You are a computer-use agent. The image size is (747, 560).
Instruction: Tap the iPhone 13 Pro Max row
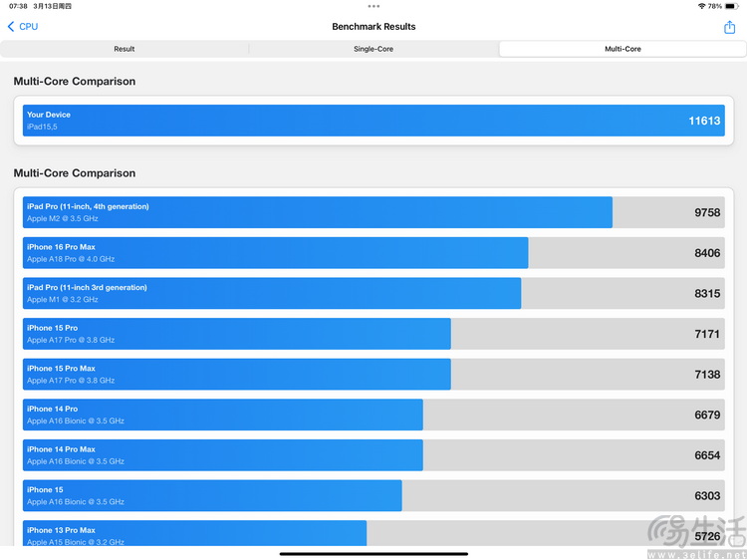(373, 534)
